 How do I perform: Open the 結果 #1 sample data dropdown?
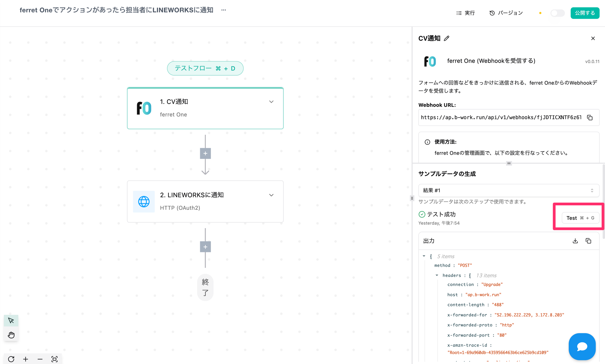(509, 190)
